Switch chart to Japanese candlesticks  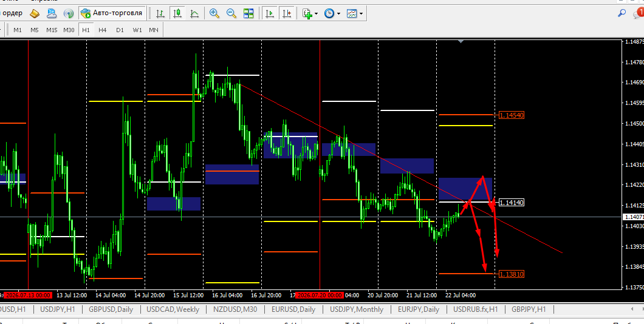pos(177,13)
